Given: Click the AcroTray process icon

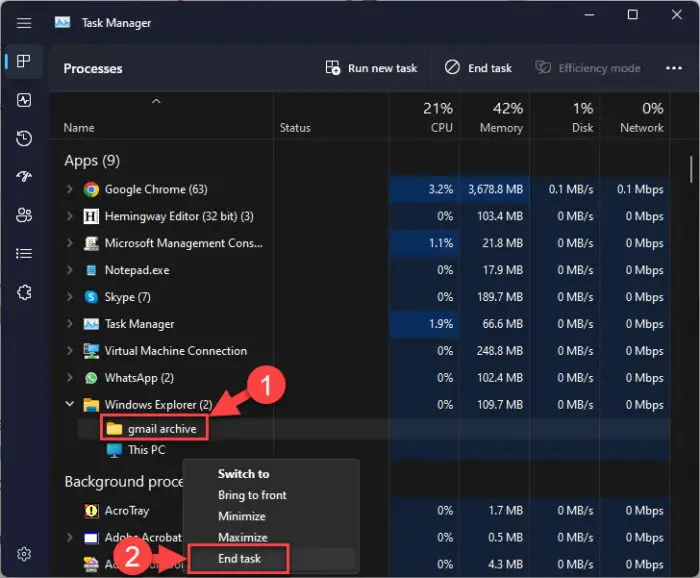Looking at the screenshot, I should click(91, 511).
